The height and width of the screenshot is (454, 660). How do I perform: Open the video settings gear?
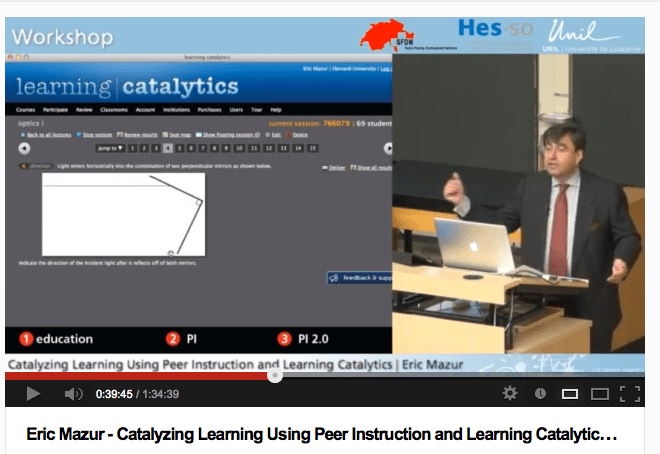click(x=510, y=393)
